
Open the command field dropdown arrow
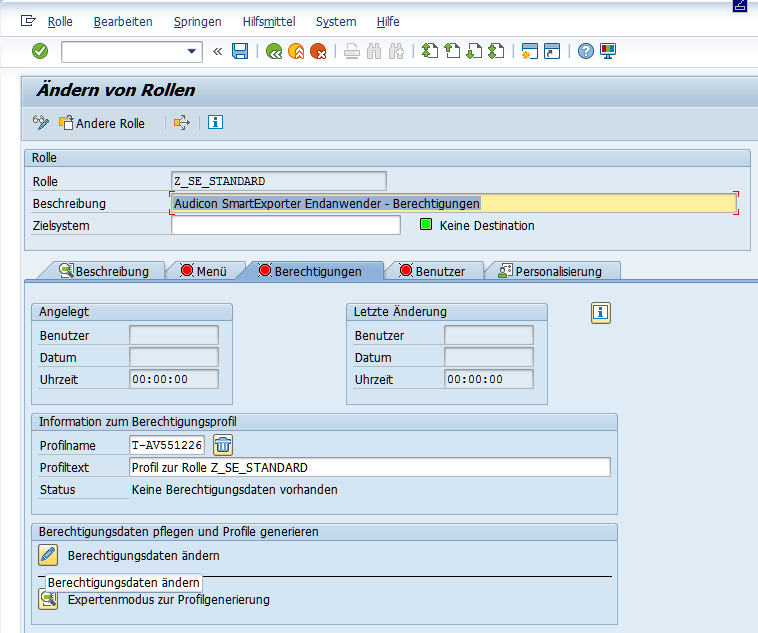[x=192, y=51]
